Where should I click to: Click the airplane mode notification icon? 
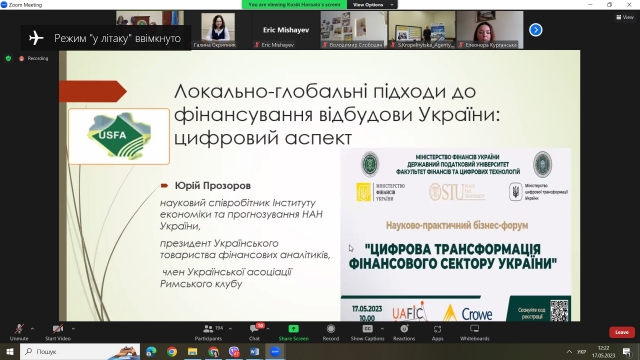36,38
